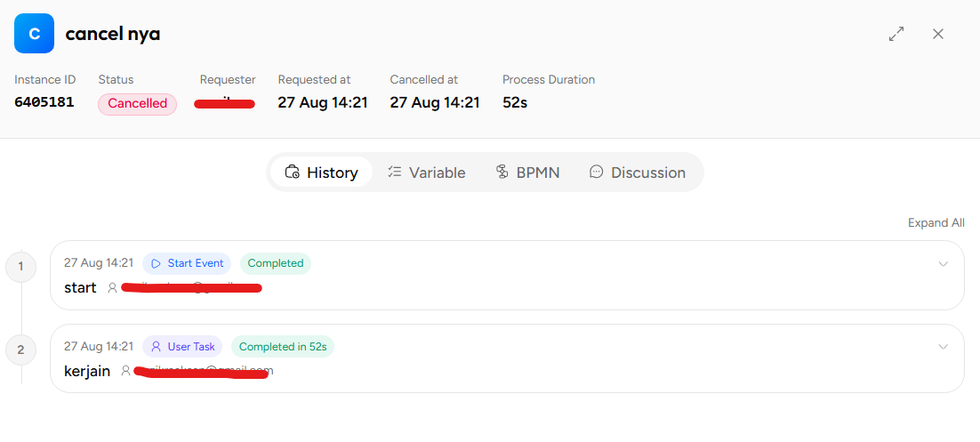The width and height of the screenshot is (980, 442).
Task: Open the Variable tab
Action: click(x=426, y=173)
